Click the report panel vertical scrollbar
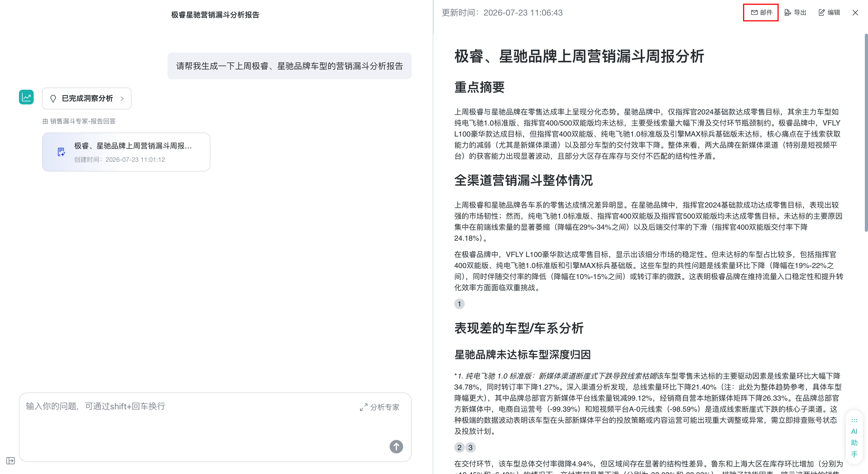Screen dimensions: 868x474 coord(866,132)
